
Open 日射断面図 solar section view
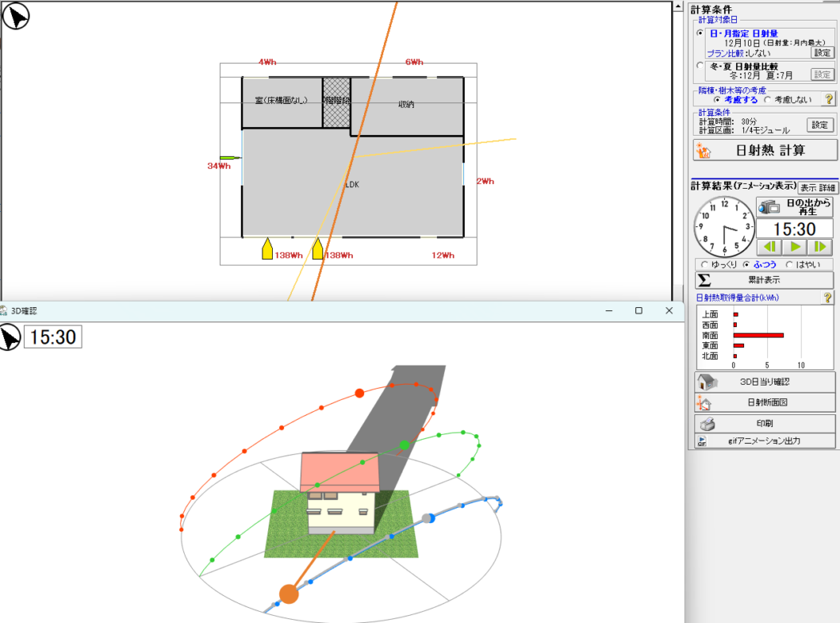coord(763,402)
